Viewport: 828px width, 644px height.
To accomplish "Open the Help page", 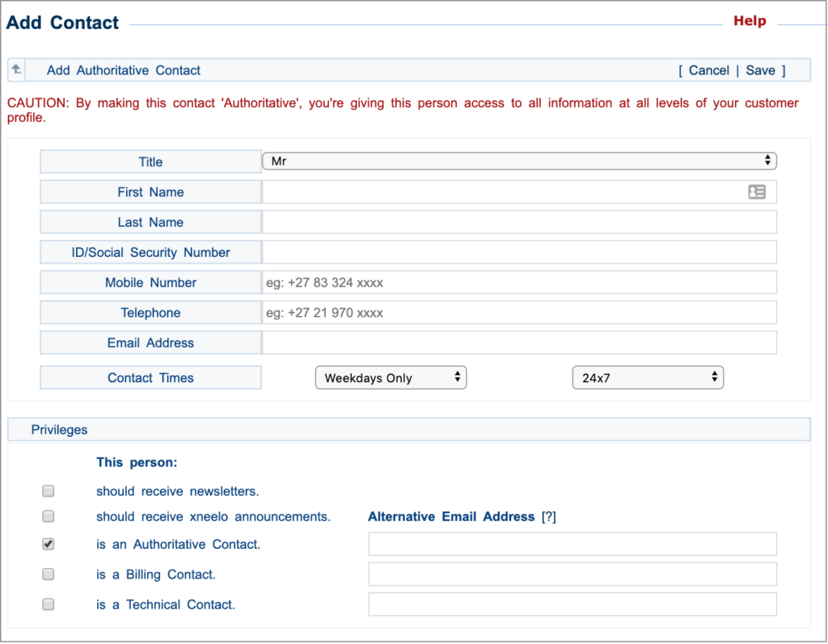I will [750, 20].
